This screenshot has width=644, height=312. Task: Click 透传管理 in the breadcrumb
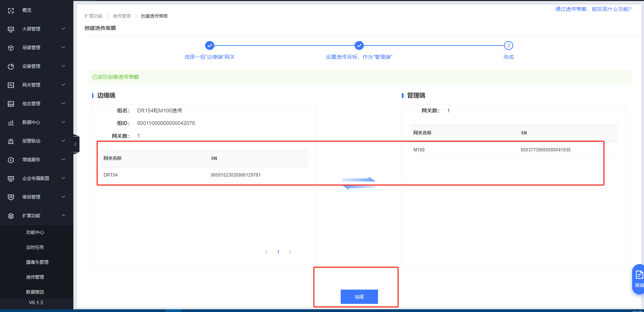[122, 16]
